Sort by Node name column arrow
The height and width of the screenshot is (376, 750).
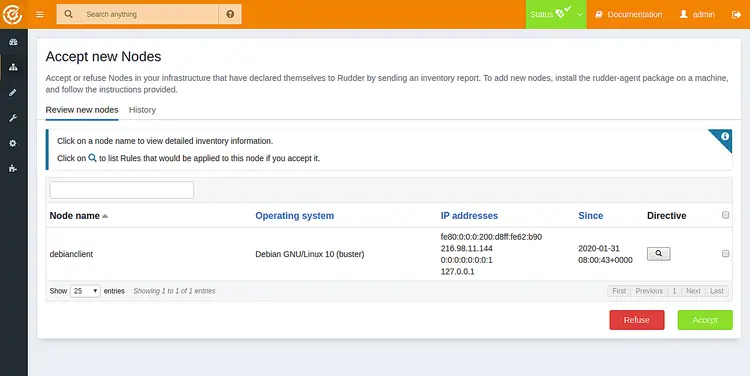[x=105, y=216]
